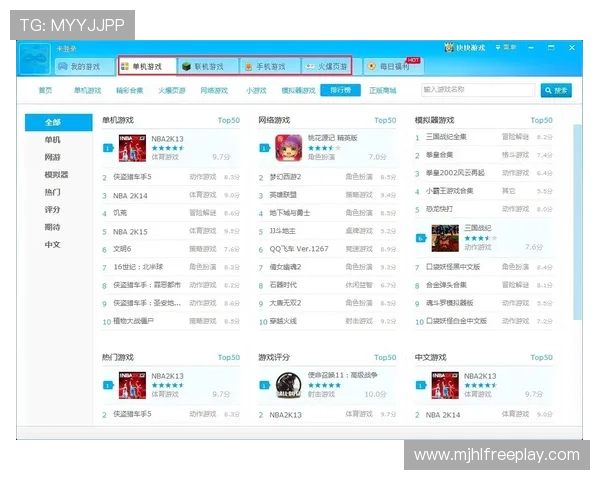
Task: Select 评分 category in sidebar
Action: [x=52, y=209]
